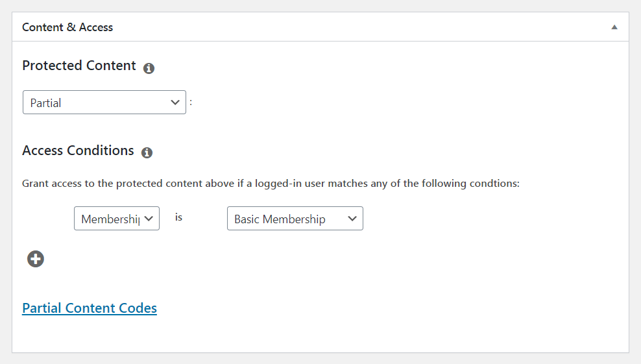Collapse the Content & Access panel triangle
Image resolution: width=641 pixels, height=364 pixels.
[x=614, y=27]
